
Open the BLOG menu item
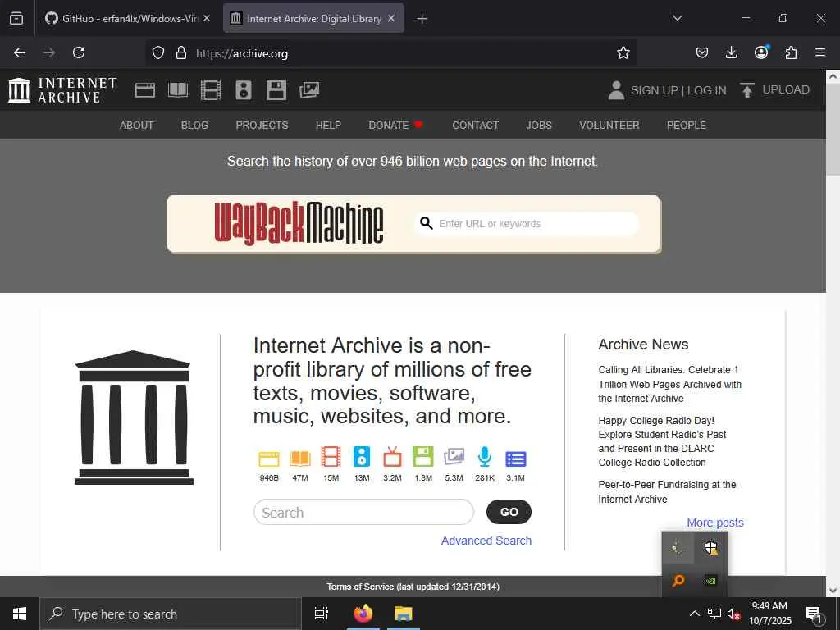(194, 125)
